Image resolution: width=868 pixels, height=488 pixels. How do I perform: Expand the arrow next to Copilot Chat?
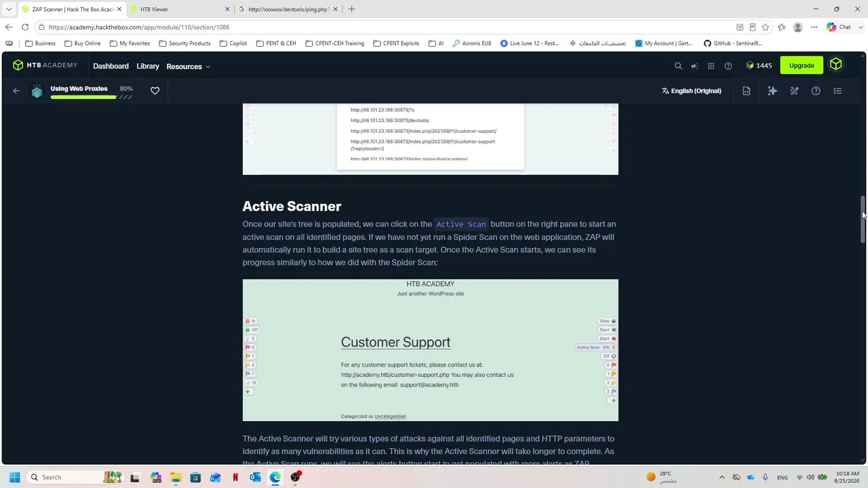tap(860, 27)
